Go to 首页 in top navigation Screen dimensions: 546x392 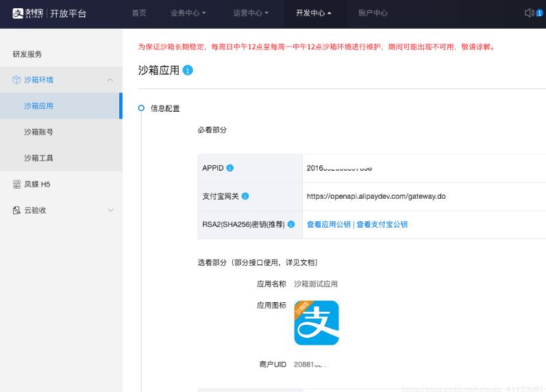click(x=139, y=13)
